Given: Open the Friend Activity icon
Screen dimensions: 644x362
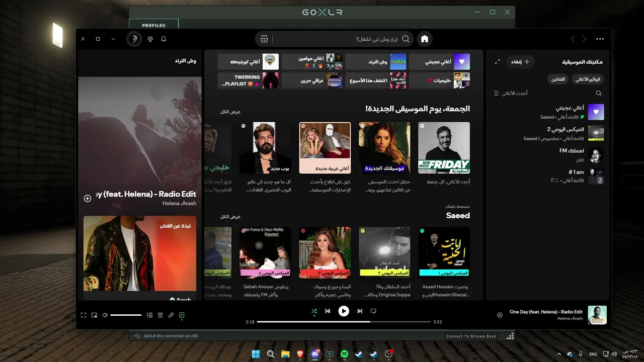Looking at the screenshot, I should click(x=150, y=39).
